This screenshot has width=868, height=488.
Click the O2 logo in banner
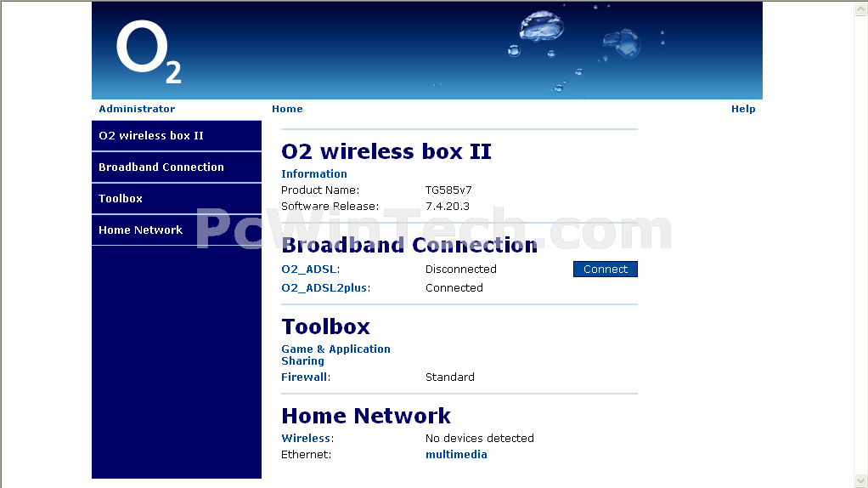tap(149, 52)
